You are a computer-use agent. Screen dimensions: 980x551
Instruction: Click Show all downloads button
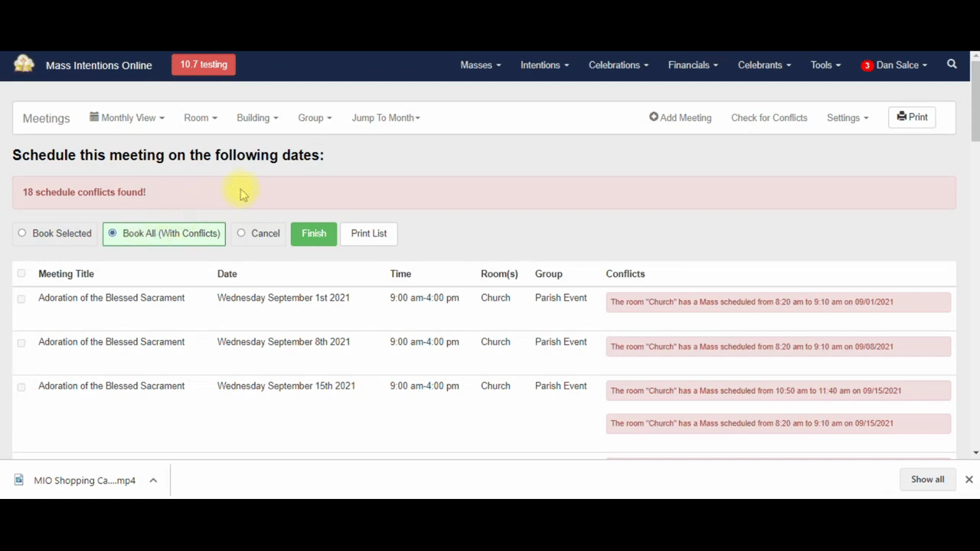927,479
